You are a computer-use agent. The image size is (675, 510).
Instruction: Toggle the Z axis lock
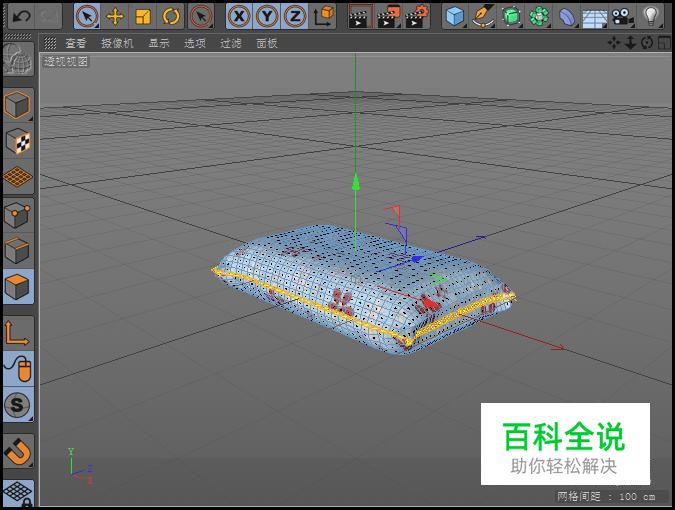click(x=294, y=16)
